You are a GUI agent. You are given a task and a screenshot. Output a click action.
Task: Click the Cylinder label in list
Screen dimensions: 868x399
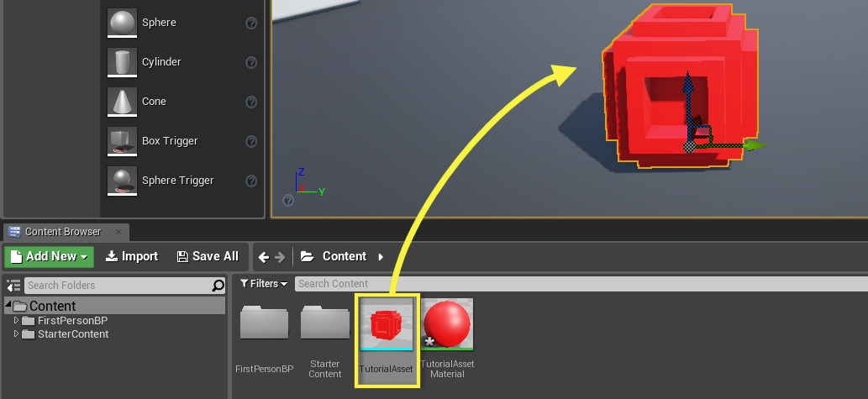(161, 62)
